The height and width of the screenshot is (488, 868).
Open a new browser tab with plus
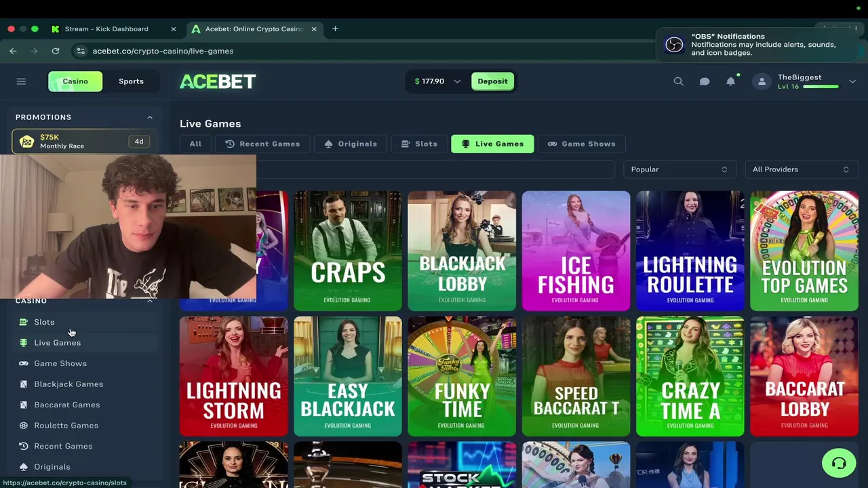[x=335, y=28]
